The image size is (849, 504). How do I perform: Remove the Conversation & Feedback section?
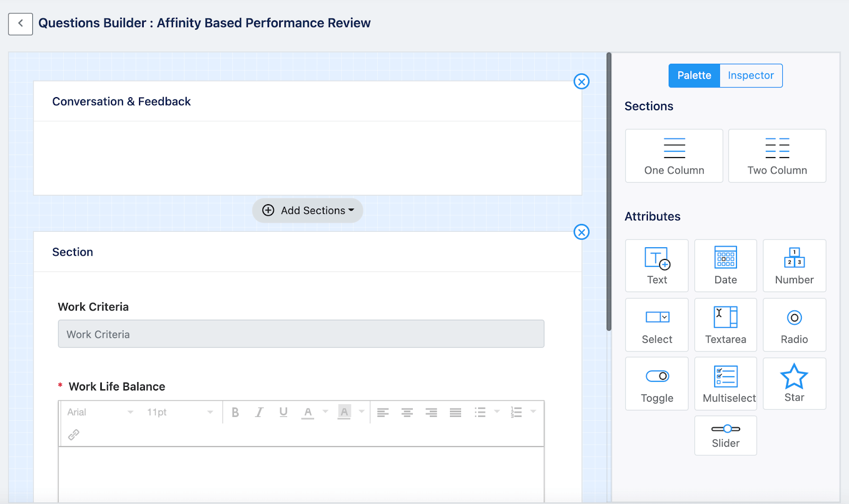(582, 82)
